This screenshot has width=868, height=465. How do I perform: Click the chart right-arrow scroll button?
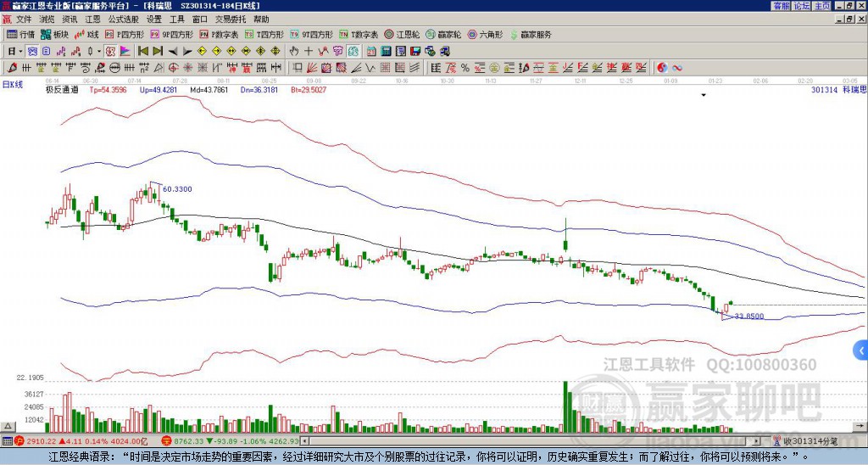point(861,426)
